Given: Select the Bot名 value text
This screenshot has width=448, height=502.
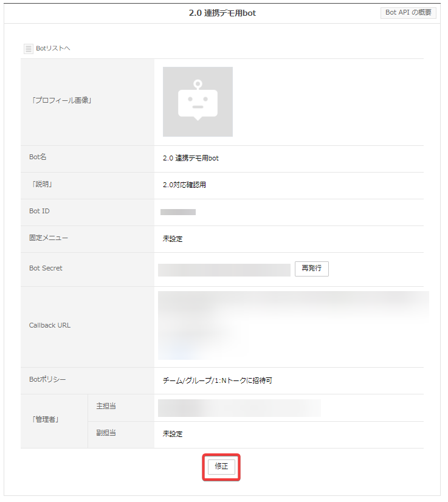Looking at the screenshot, I should click(x=190, y=158).
